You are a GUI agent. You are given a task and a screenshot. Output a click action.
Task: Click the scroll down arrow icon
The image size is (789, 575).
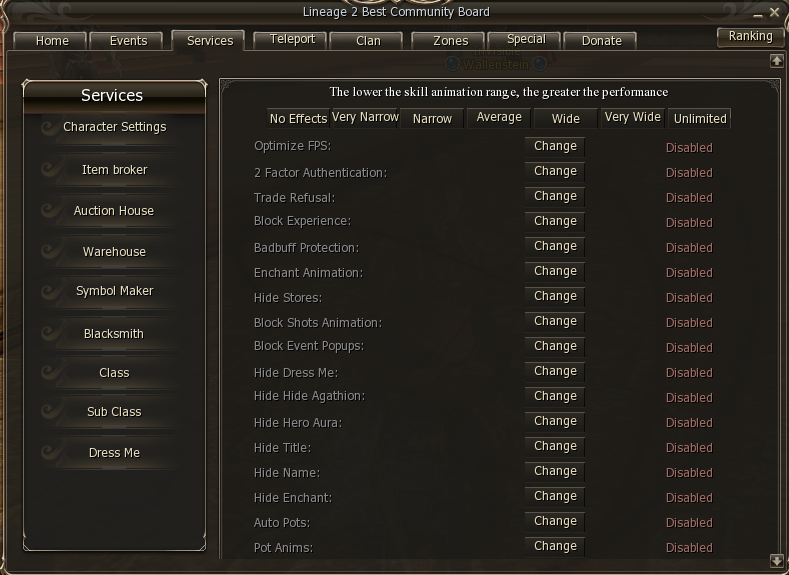[776, 560]
